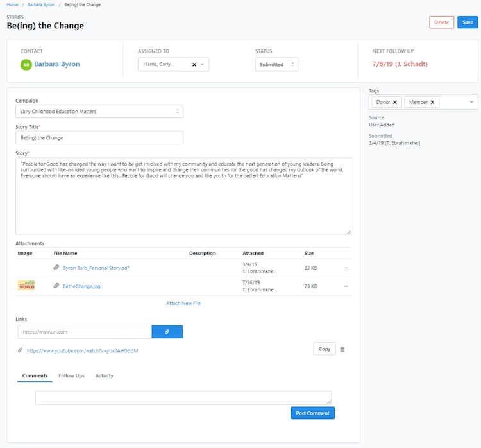Viewport: 481px width, 448px height.
Task: Focus the Links URL input field
Action: coord(85,332)
